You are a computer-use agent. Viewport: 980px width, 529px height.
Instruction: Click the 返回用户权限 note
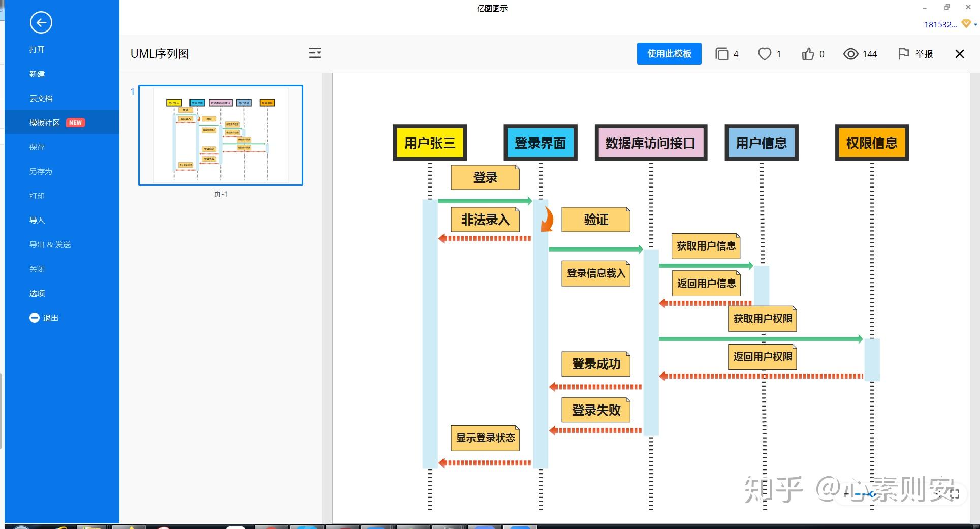763,357
